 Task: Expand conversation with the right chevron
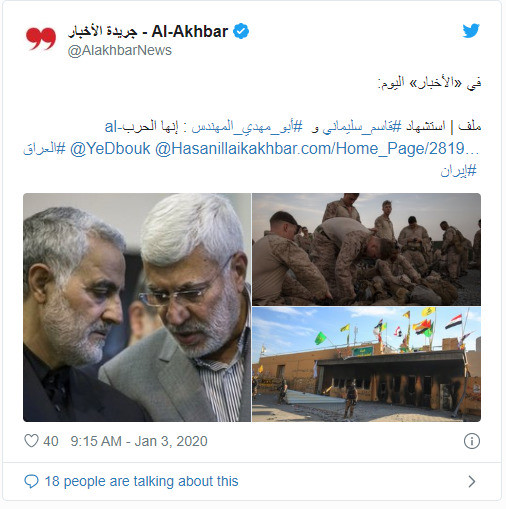[471, 481]
